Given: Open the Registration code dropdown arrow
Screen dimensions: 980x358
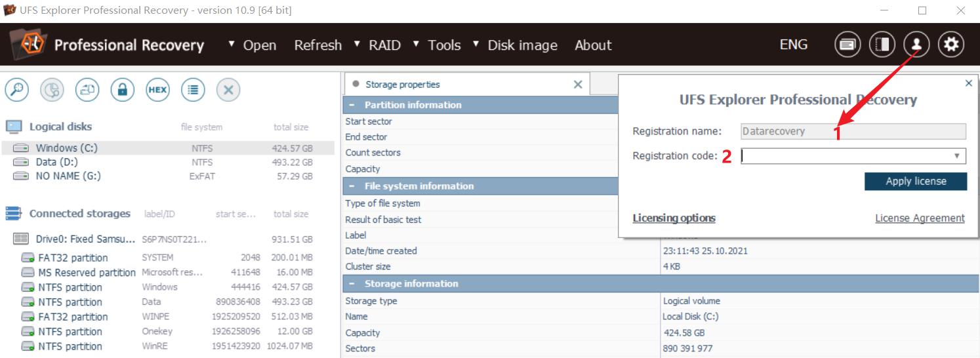Looking at the screenshot, I should coord(958,156).
